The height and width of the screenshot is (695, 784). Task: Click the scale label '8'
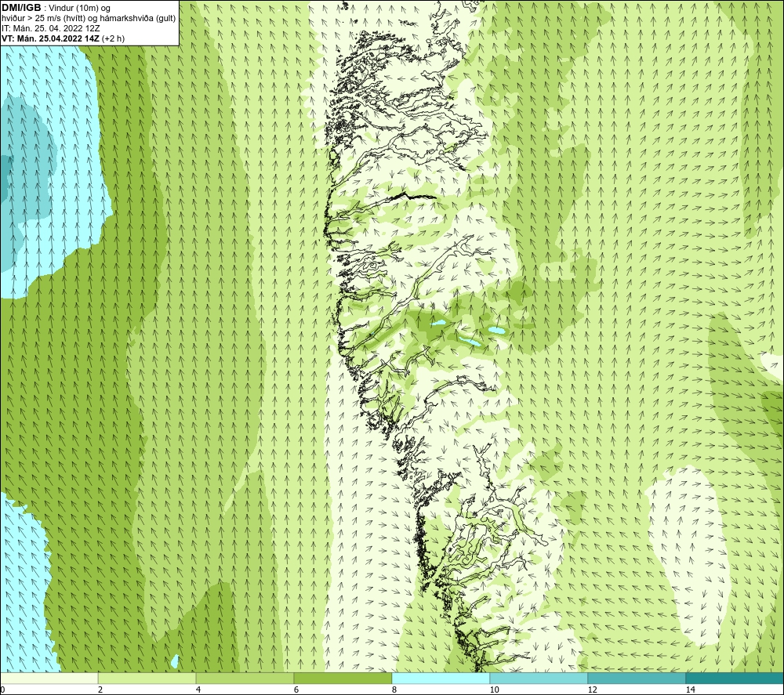[394, 690]
